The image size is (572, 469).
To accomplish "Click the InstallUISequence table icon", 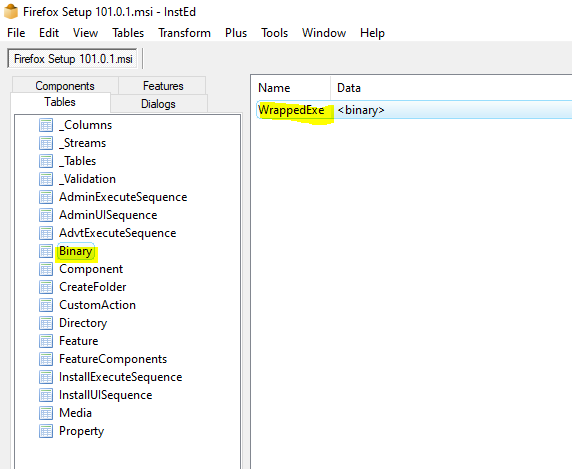I will [x=46, y=395].
